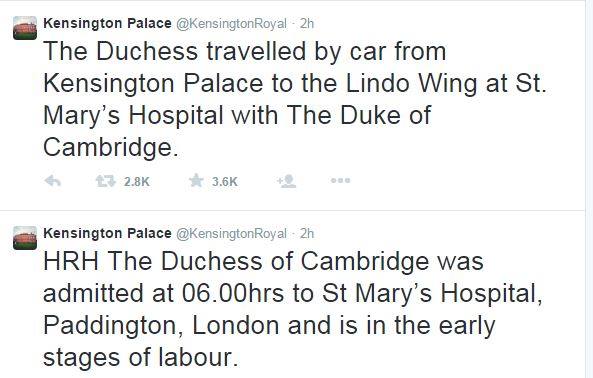Image resolution: width=593 pixels, height=378 pixels.
Task: Favorite the first tweet with the star icon
Action: click(x=196, y=181)
